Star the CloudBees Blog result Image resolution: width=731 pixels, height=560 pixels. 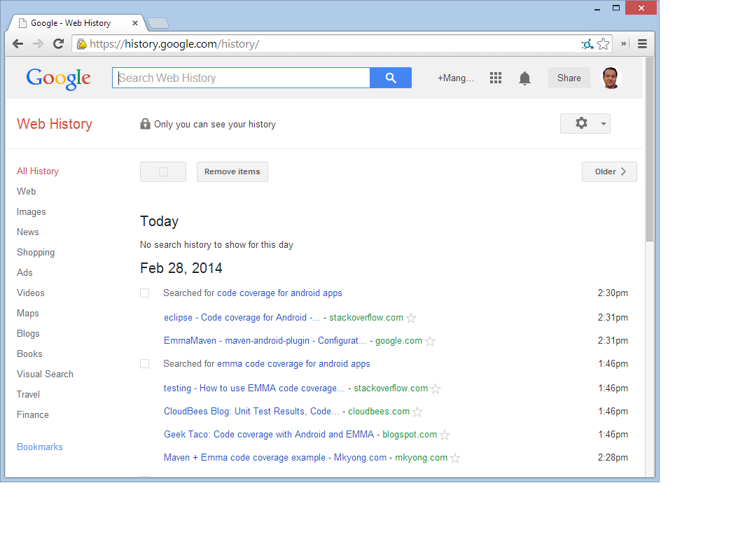pos(418,412)
